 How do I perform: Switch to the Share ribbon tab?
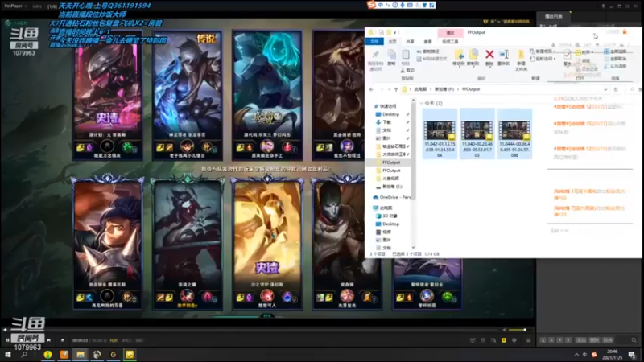410,42
